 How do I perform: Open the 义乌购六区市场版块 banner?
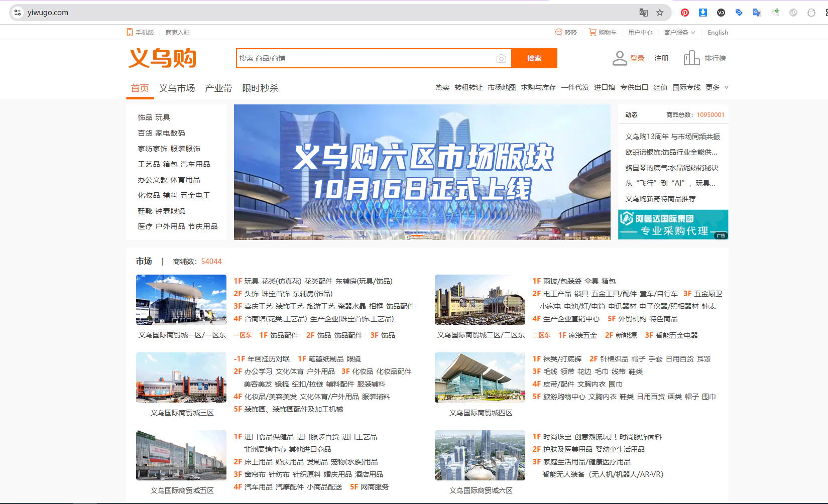422,172
